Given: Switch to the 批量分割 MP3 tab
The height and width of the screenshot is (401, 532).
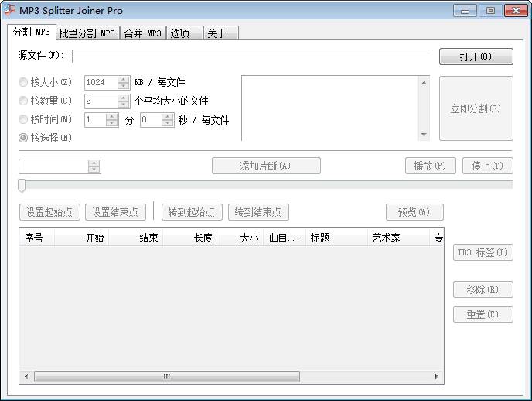Looking at the screenshot, I should (87, 33).
